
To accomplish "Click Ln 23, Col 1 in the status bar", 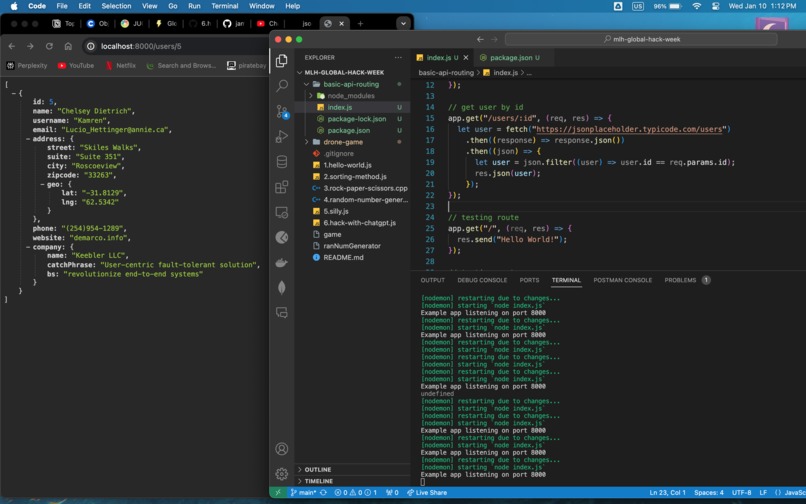I will click(667, 493).
